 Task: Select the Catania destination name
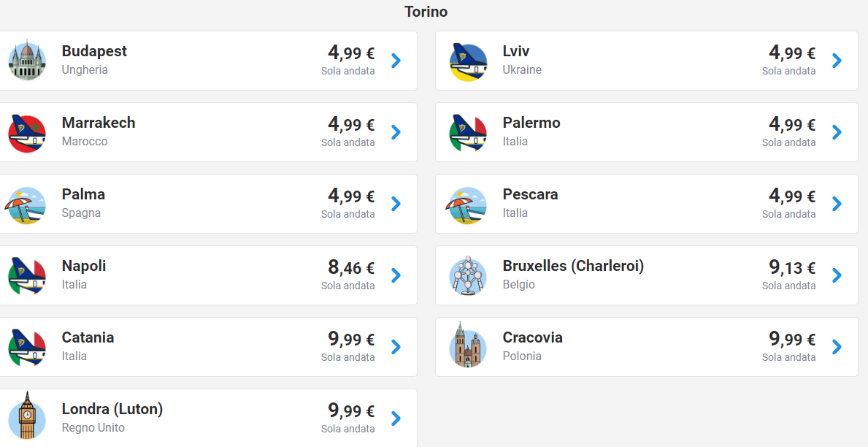point(88,337)
